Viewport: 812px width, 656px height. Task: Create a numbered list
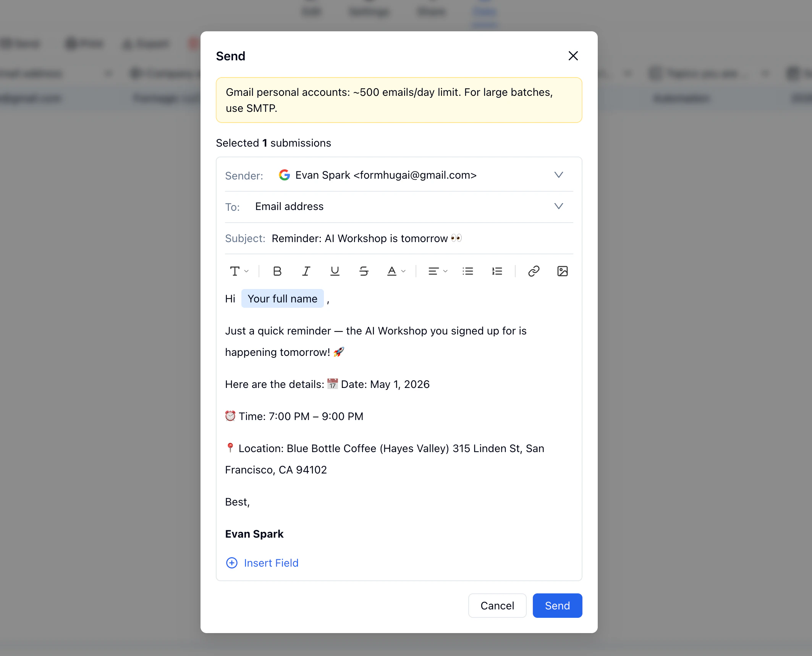(497, 271)
